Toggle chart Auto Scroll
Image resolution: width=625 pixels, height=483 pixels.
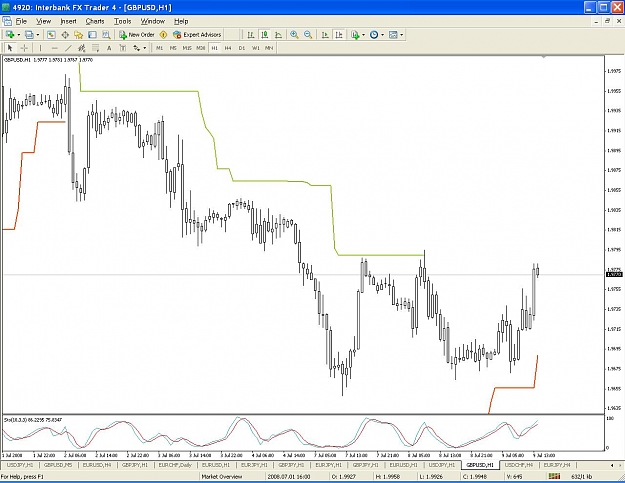(325, 35)
